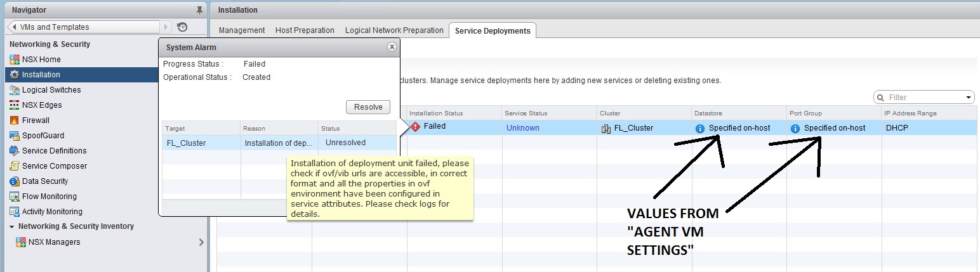This screenshot has height=272, width=980.
Task: Open Flow Monitoring
Action: 50,197
